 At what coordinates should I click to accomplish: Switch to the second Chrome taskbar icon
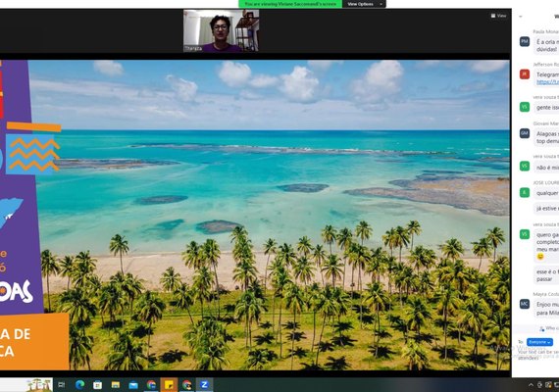[186, 385]
